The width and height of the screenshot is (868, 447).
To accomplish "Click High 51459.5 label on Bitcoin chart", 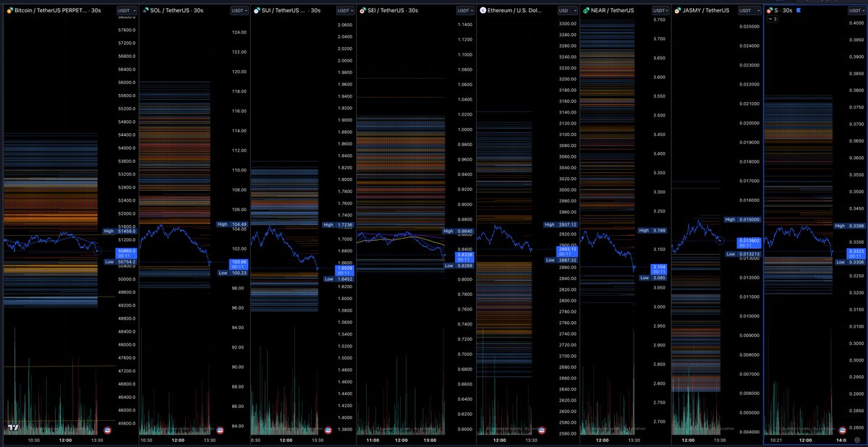I will [119, 231].
